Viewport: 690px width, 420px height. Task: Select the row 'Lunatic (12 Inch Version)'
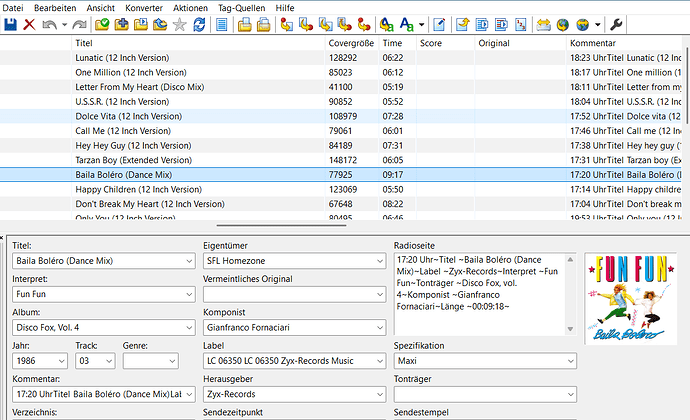[x=341, y=58]
